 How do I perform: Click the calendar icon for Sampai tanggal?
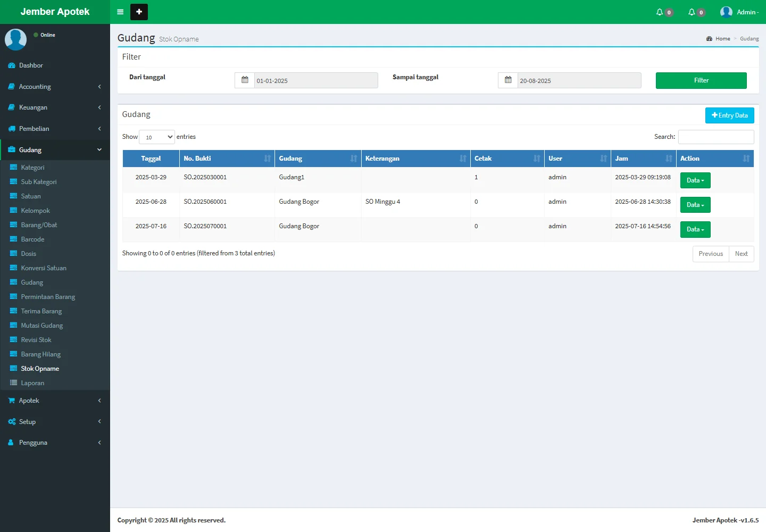(x=508, y=80)
